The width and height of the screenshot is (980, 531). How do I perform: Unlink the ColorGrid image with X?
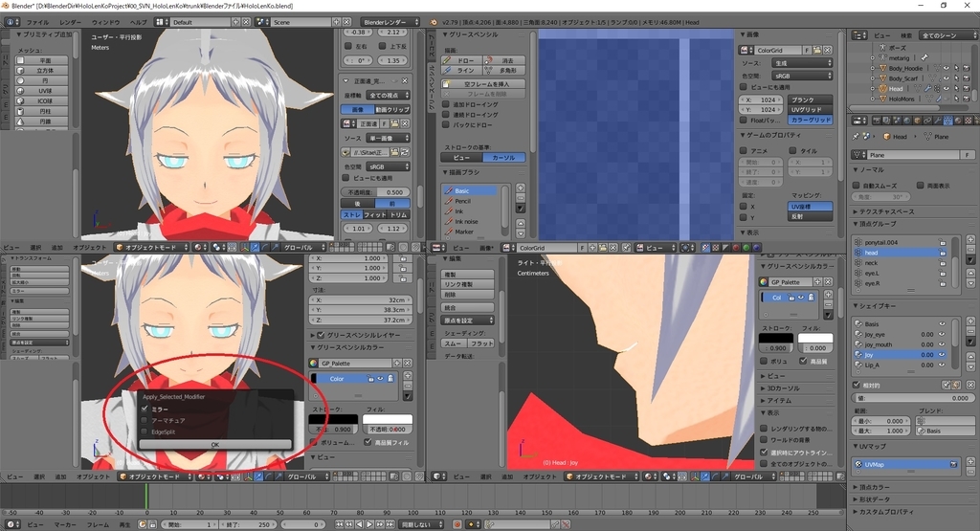(828, 50)
